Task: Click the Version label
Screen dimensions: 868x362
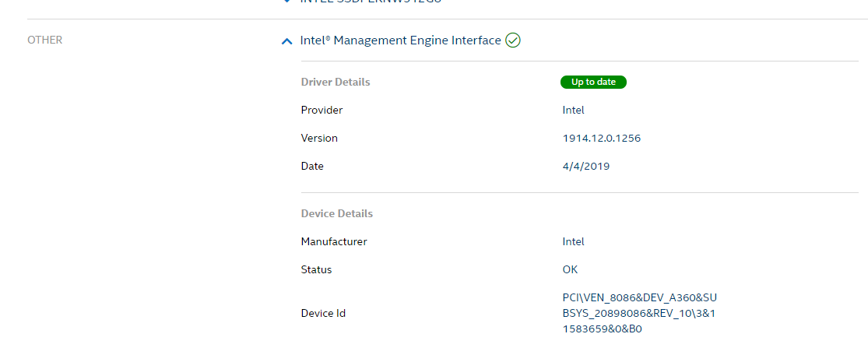Action: pos(319,138)
